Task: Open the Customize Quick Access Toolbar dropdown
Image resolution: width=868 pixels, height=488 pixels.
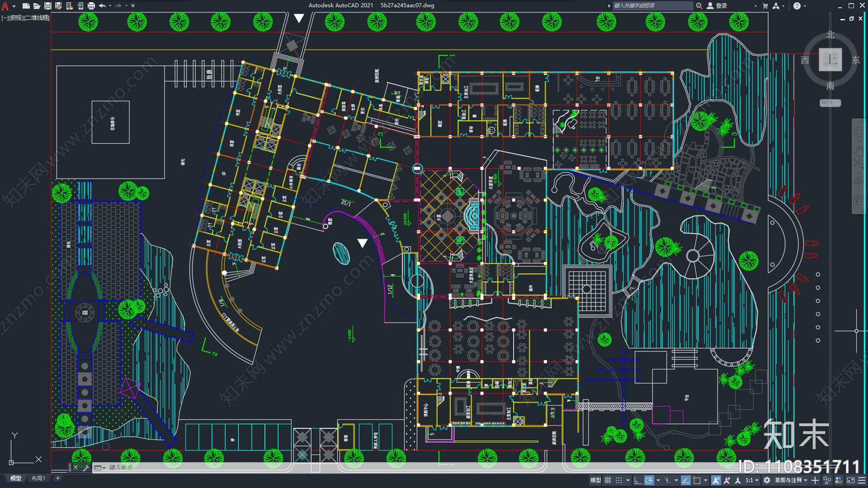Action: [x=133, y=6]
